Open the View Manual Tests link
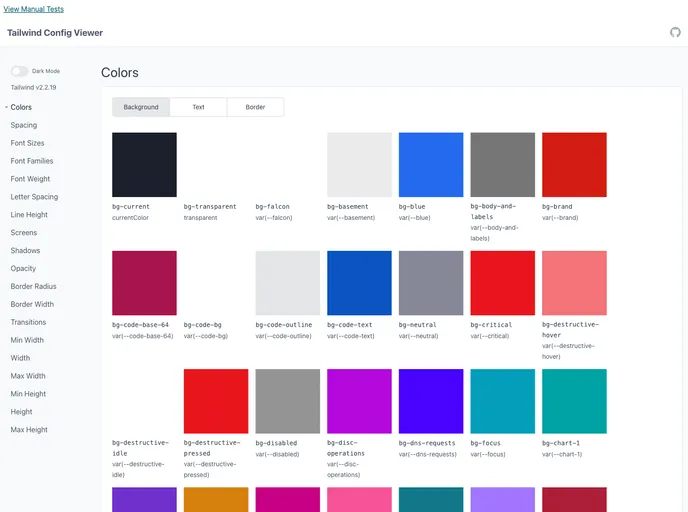 click(34, 9)
